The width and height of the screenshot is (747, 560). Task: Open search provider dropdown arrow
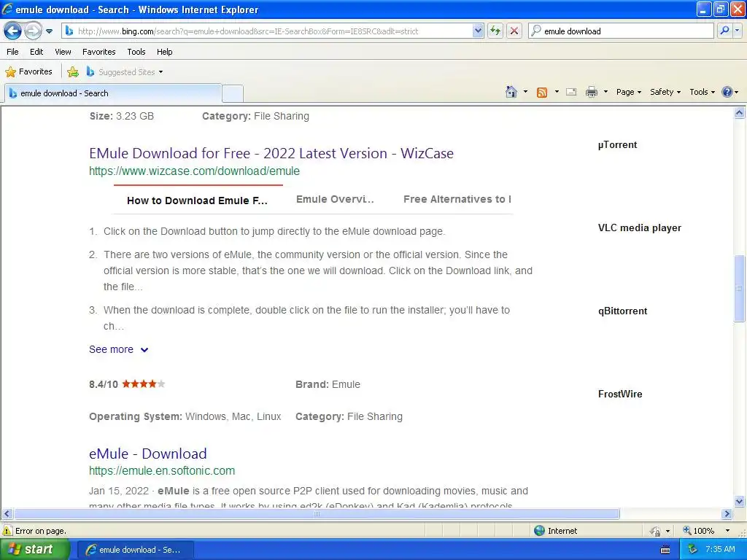[x=737, y=31]
